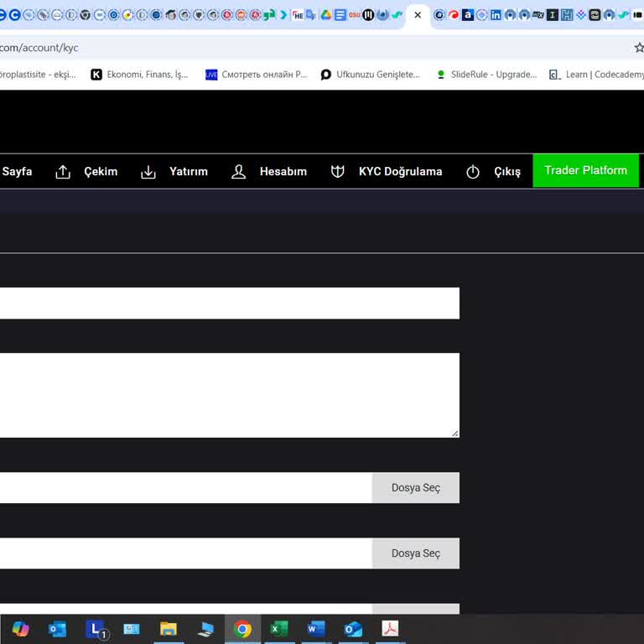644x644 pixels.
Task: Switch to the Google Drive tab
Action: click(326, 15)
